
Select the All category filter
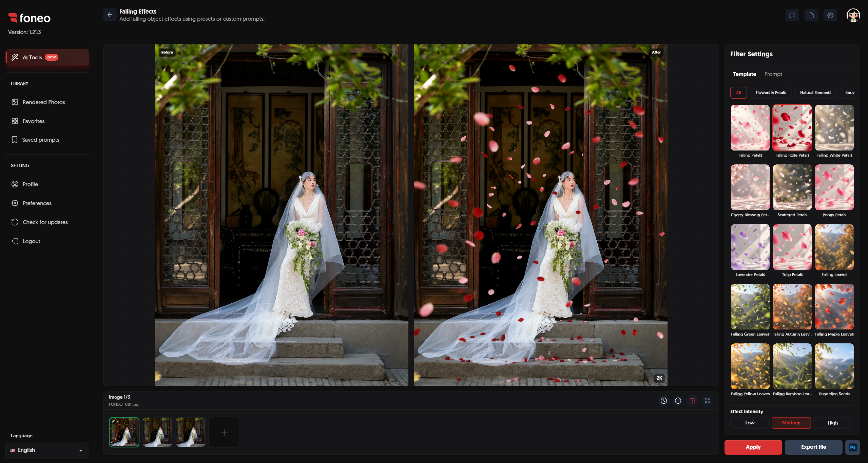(x=738, y=93)
